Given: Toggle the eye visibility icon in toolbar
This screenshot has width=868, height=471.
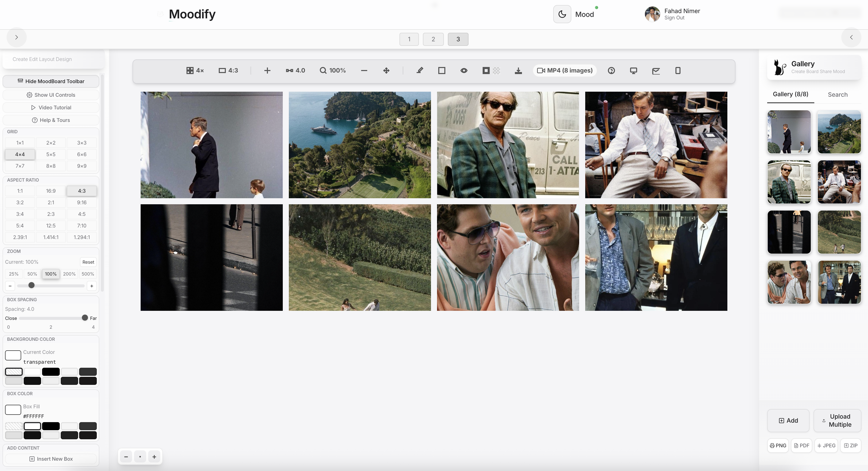Looking at the screenshot, I should pyautogui.click(x=464, y=70).
